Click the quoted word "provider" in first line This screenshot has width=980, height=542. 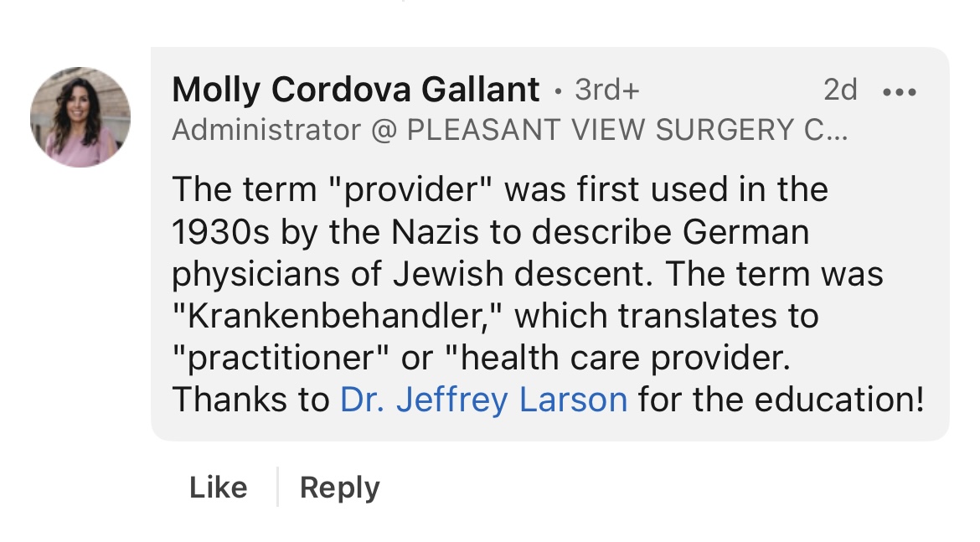click(409, 189)
